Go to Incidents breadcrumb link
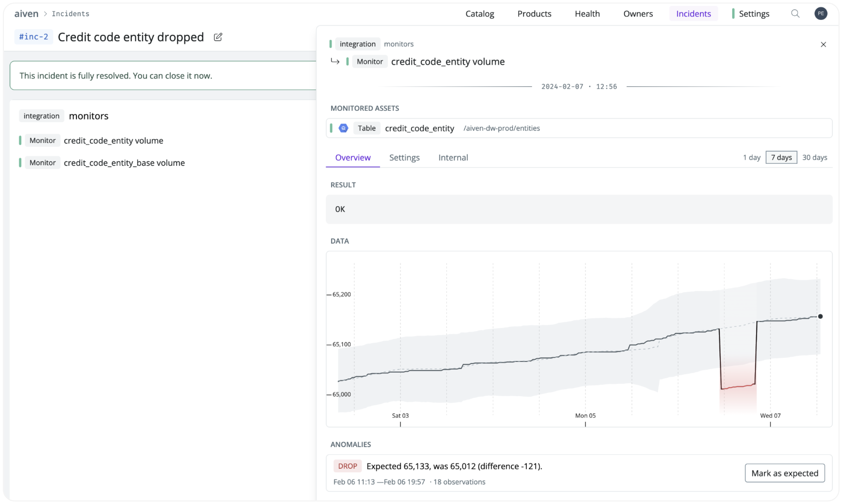 click(70, 14)
